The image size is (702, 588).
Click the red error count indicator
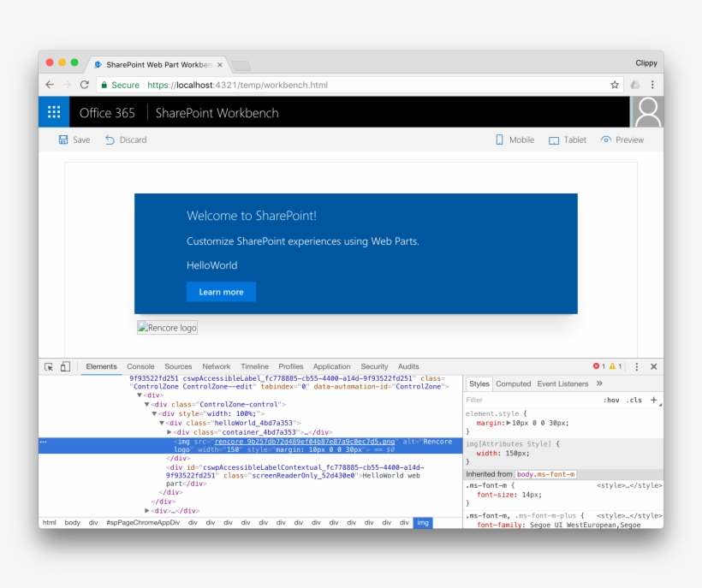pos(599,366)
